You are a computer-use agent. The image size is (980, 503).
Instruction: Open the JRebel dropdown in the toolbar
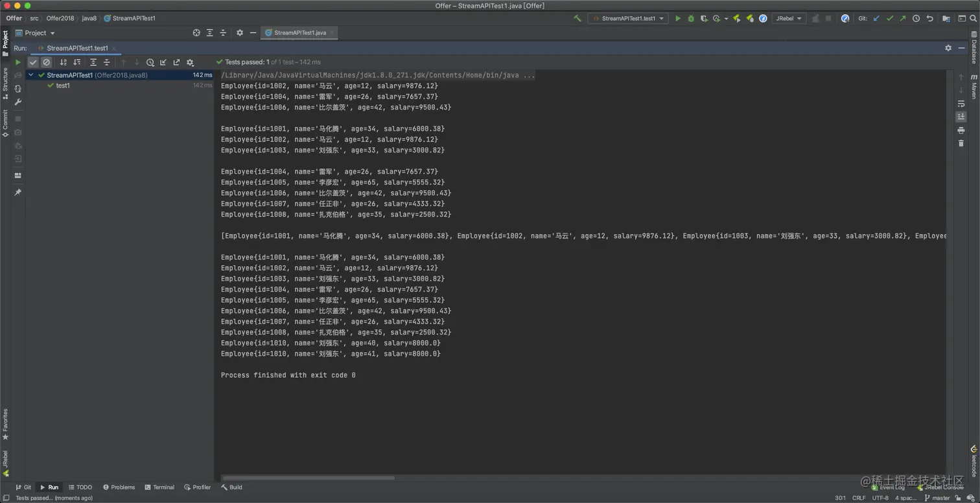[x=789, y=19]
